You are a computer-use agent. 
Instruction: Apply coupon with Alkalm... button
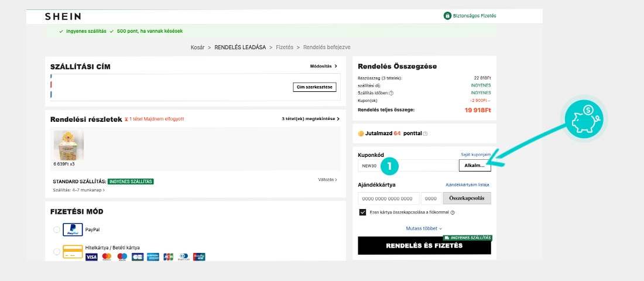(474, 166)
